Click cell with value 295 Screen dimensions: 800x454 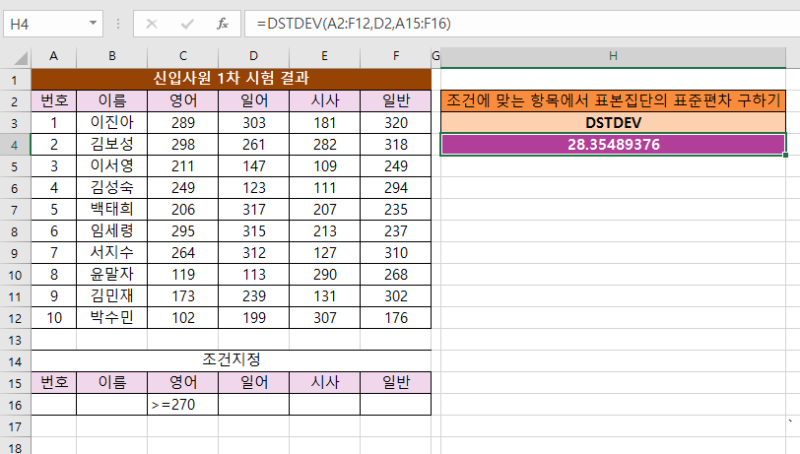tap(183, 231)
